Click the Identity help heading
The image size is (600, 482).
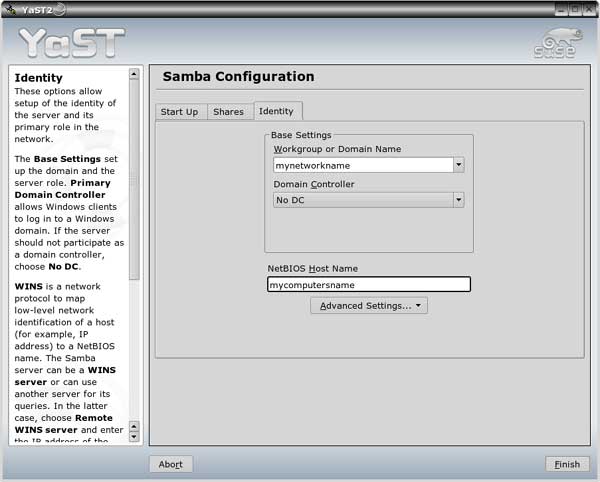tap(38, 78)
